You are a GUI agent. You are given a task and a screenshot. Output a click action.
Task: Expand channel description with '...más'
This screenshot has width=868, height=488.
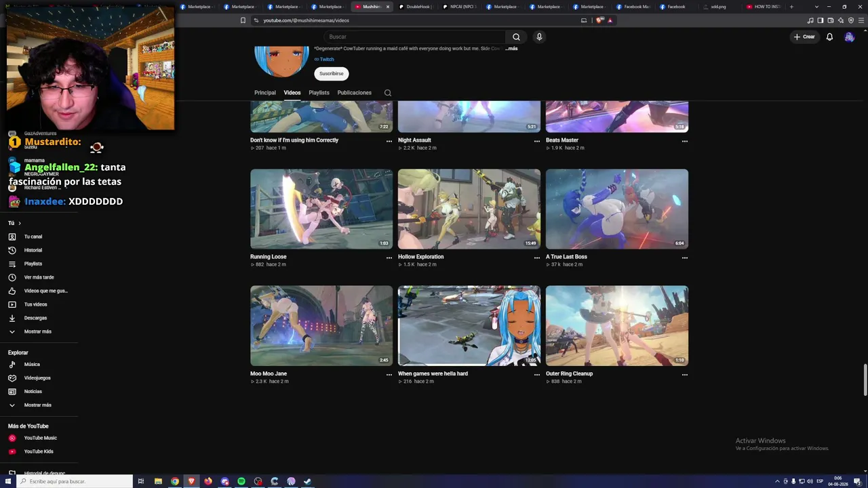coord(511,49)
